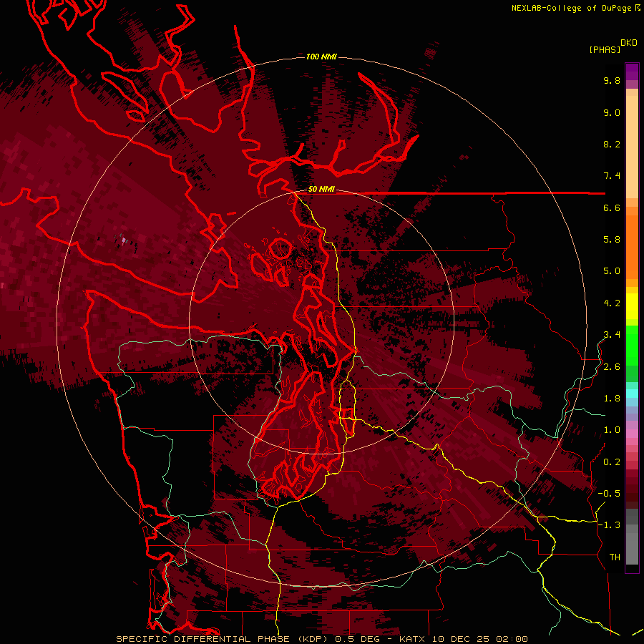Click the TH threshold label on the scale

[615, 557]
